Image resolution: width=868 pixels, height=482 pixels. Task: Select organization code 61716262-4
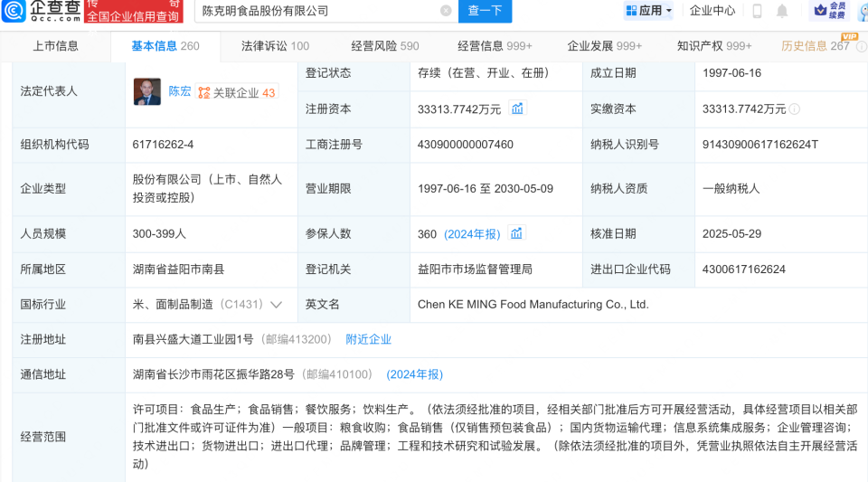[x=163, y=145]
